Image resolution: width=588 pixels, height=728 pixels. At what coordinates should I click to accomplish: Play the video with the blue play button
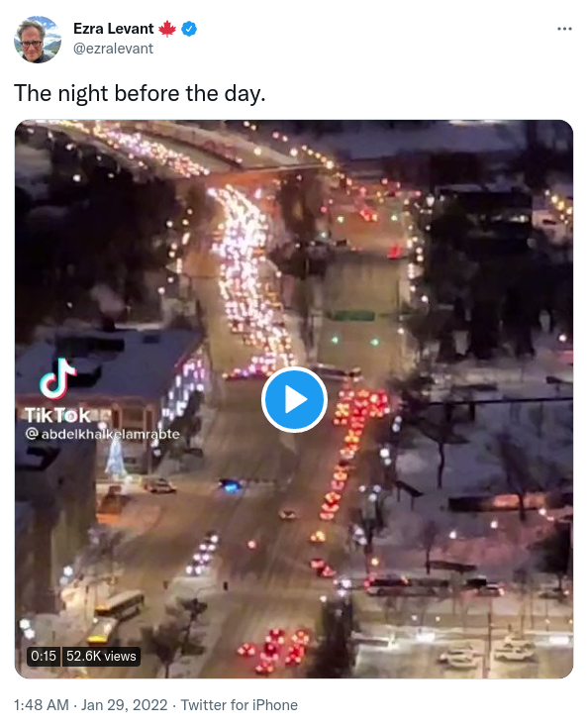(294, 399)
